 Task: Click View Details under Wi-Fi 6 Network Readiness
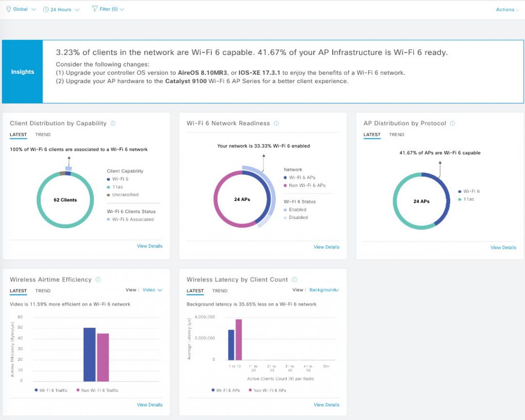point(327,247)
